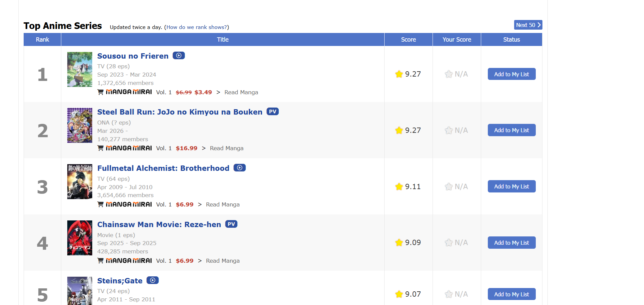The image size is (644, 305).
Task: Read Manga link for Chainsaw Man Movie
Action: click(223, 261)
